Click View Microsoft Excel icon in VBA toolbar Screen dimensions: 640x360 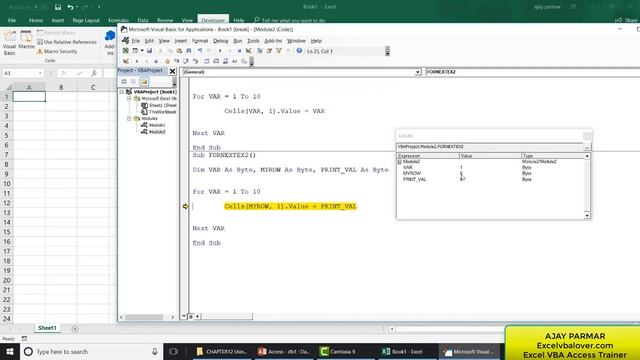point(126,51)
